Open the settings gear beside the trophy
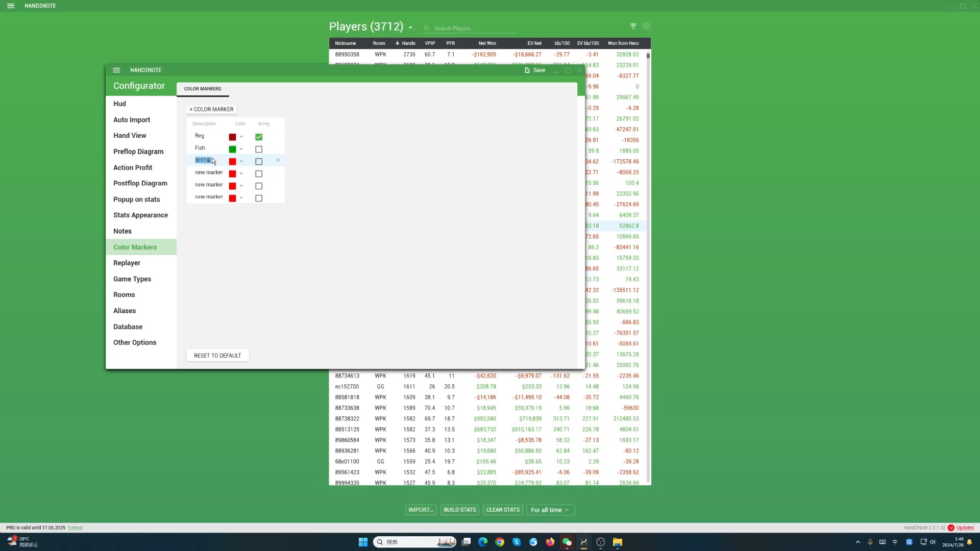Image resolution: width=980 pixels, height=551 pixels. coord(646,27)
